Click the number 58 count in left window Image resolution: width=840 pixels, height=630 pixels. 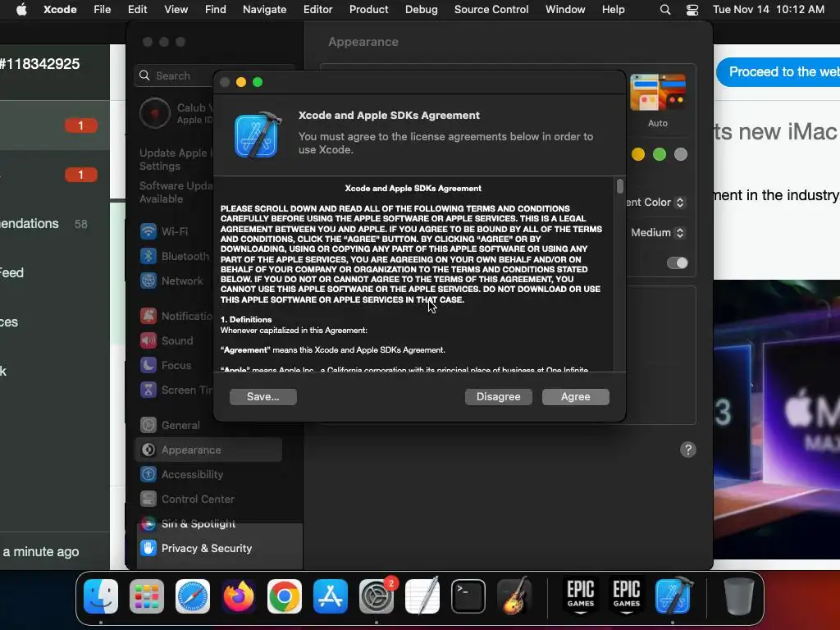pos(81,225)
